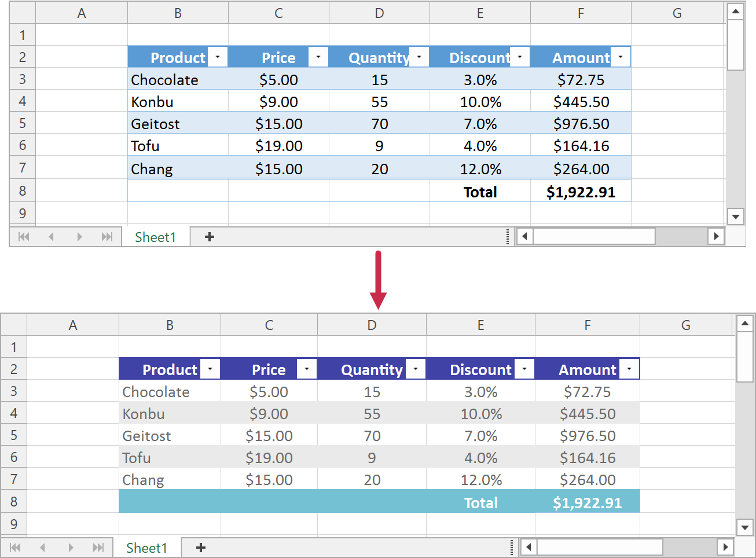
Task: Click scroll-right arrow of lower spreadsheet's horizontal scrollbar
Action: [x=725, y=547]
